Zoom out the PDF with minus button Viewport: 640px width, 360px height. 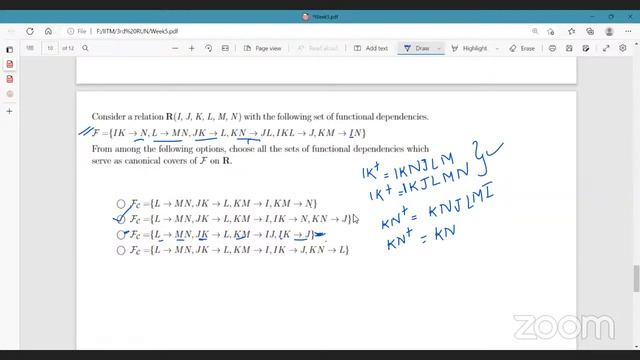click(175, 48)
